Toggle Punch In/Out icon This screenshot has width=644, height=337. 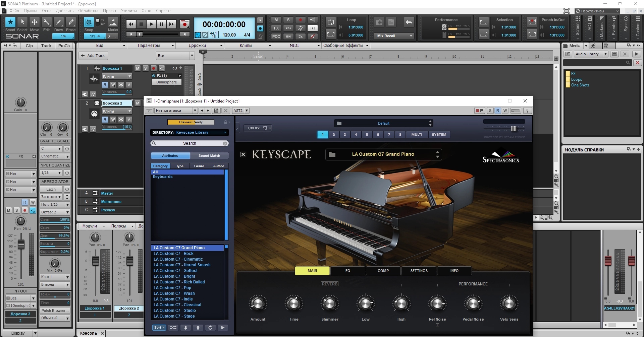pyautogui.click(x=532, y=22)
